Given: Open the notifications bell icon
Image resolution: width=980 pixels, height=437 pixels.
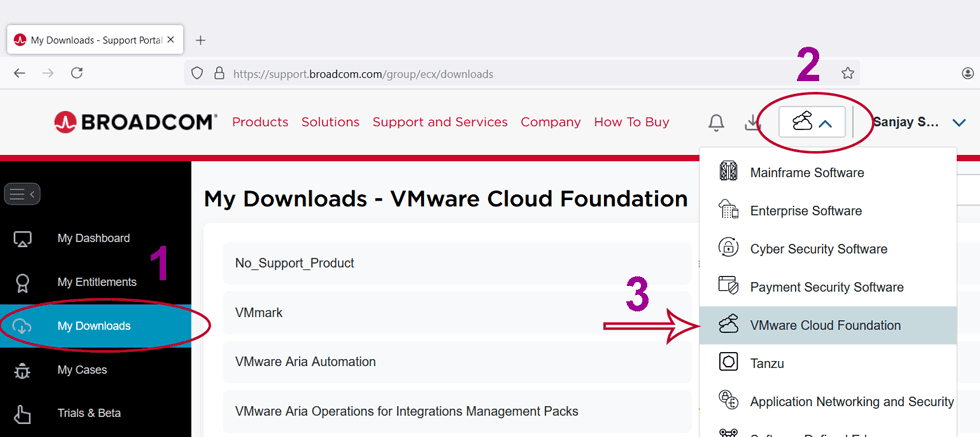Looking at the screenshot, I should 716,123.
